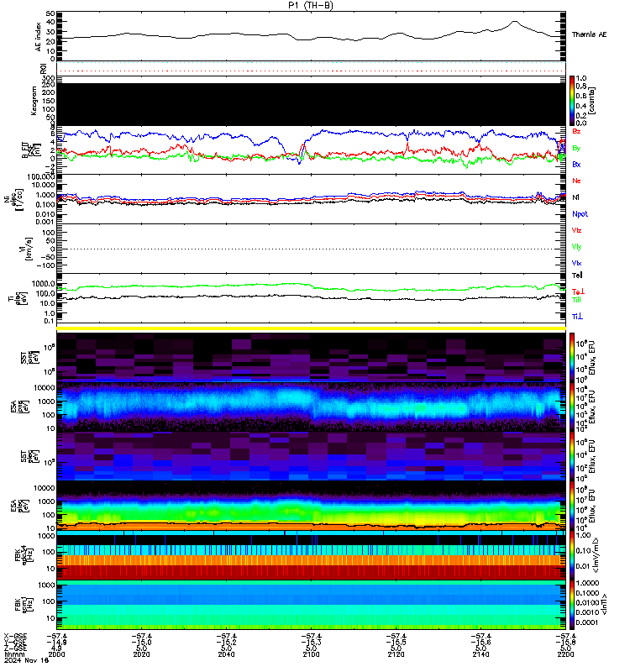Image resolution: width=630 pixels, height=672 pixels.
Task: Click the blue 'Vix' velocity legend label
Action: 576,263
